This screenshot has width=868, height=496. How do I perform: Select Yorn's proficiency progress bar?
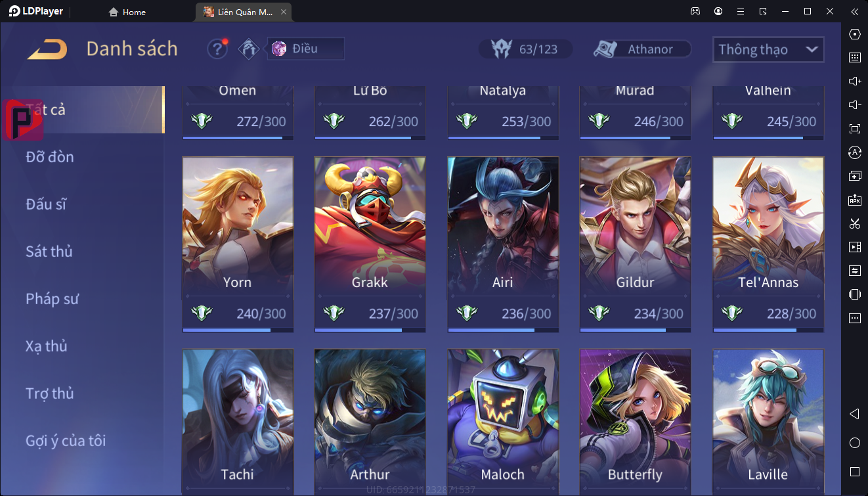click(x=238, y=330)
